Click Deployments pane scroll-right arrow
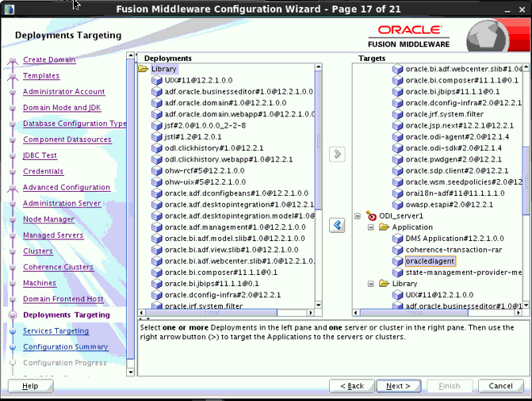This screenshot has width=532, height=401. tap(311, 312)
